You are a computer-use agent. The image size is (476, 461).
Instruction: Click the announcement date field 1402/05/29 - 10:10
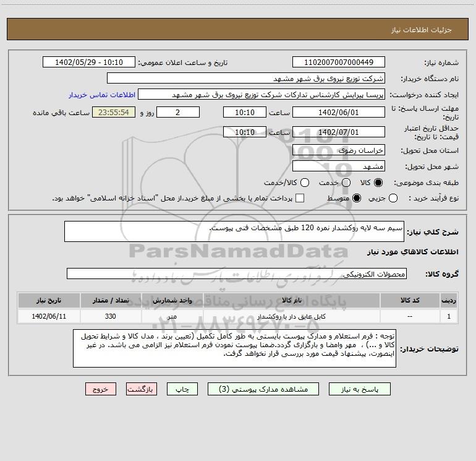click(89, 62)
